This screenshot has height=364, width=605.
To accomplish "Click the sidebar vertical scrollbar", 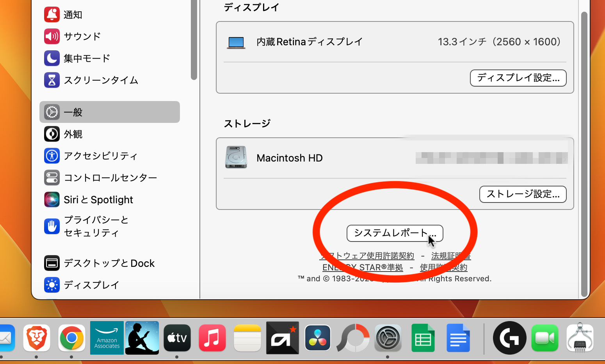I will 194,39.
